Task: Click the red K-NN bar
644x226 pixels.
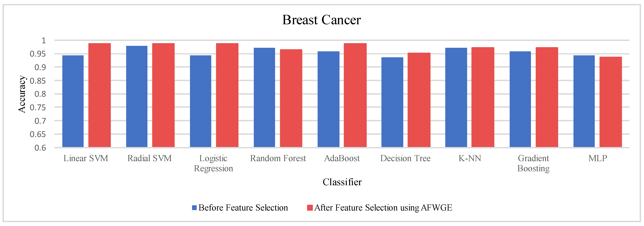Action: (483, 97)
